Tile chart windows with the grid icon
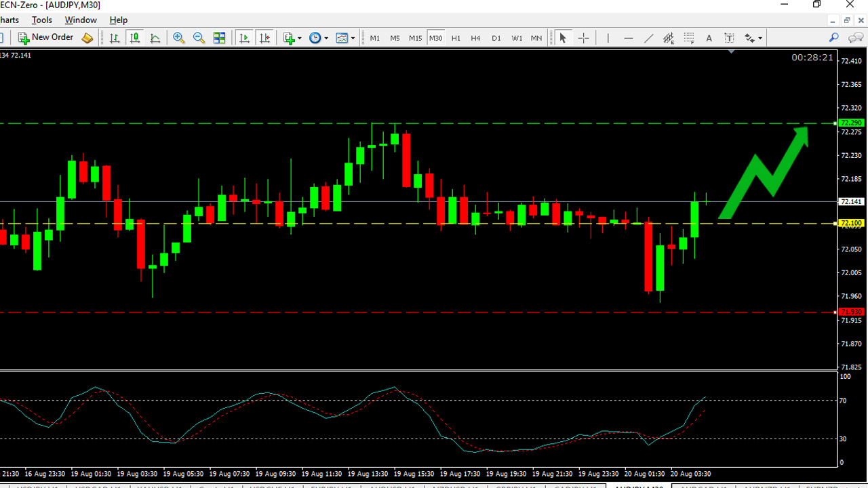 pyautogui.click(x=220, y=38)
